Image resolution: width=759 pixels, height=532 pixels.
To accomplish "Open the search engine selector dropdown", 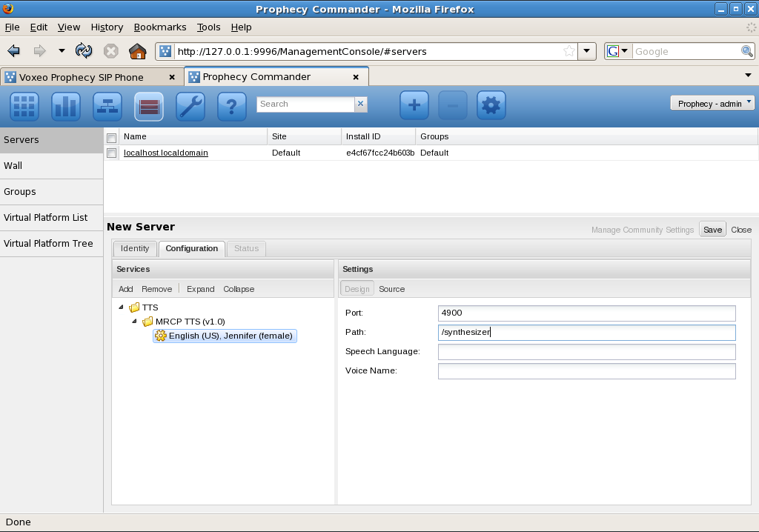I will pos(618,51).
